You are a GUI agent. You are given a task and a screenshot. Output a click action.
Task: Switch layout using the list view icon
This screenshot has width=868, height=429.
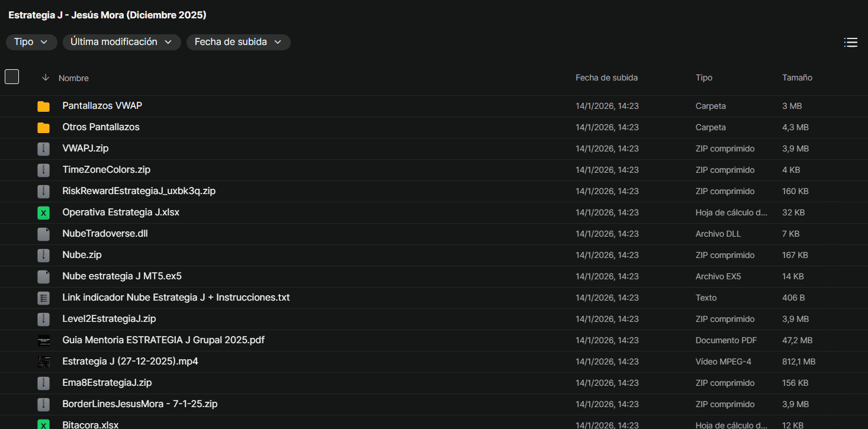pos(850,42)
